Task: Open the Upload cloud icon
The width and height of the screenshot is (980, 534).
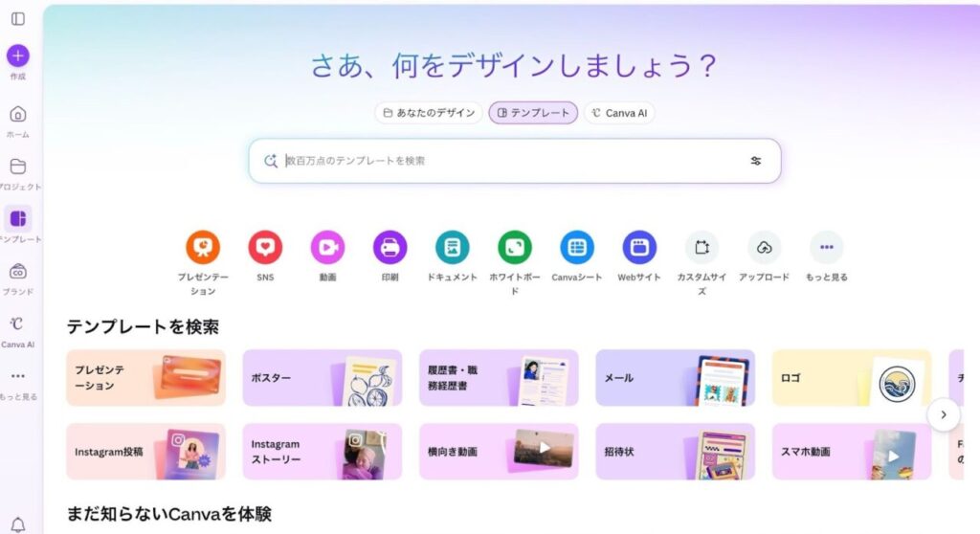Action: click(764, 247)
